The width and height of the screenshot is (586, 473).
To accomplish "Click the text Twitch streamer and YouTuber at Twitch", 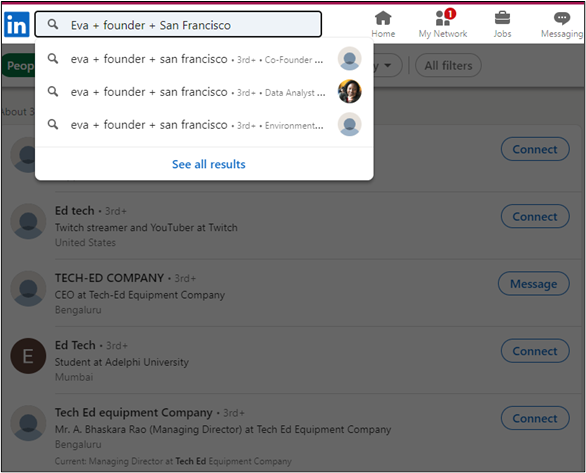I will click(146, 228).
